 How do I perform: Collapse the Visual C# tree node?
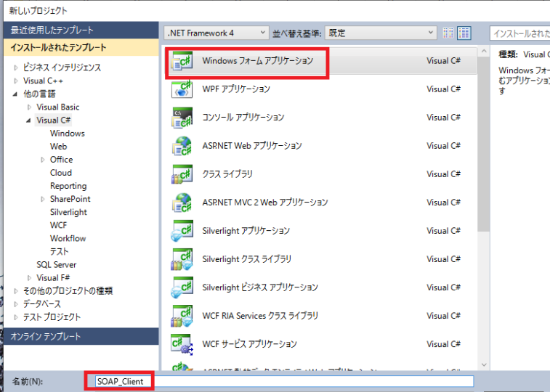(29, 121)
